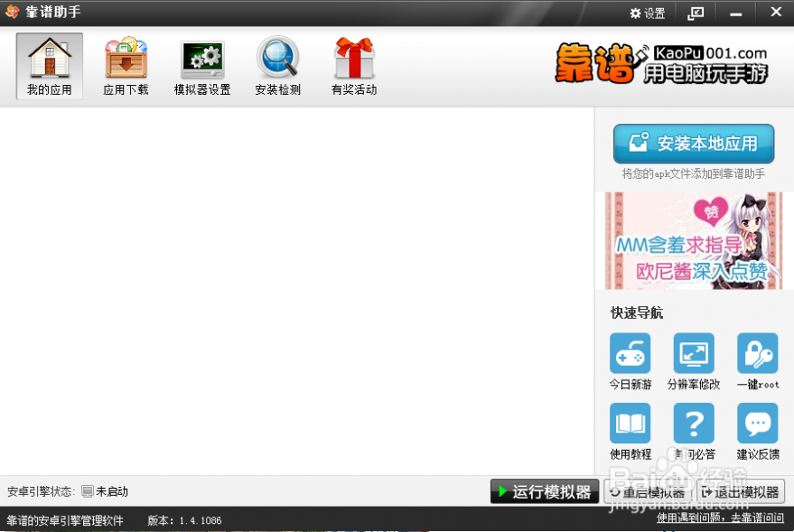Open 模拟器设置 emulator settings
Image resolution: width=794 pixels, height=532 pixels.
(x=201, y=64)
